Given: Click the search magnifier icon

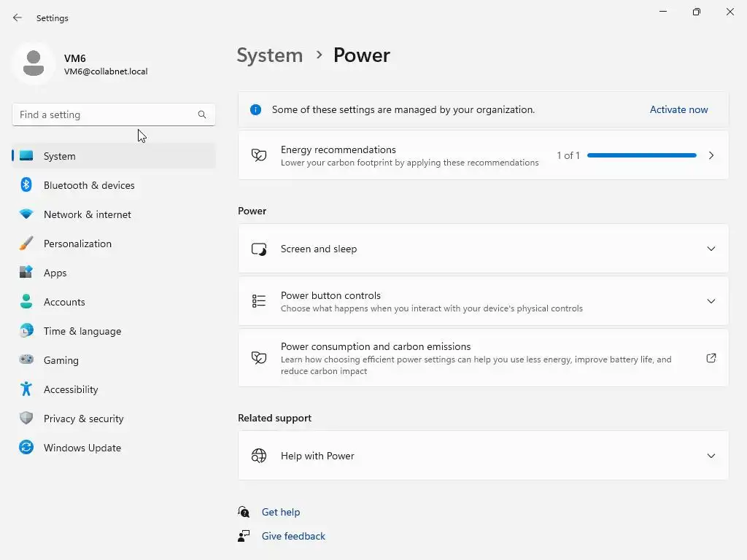Looking at the screenshot, I should (202, 114).
